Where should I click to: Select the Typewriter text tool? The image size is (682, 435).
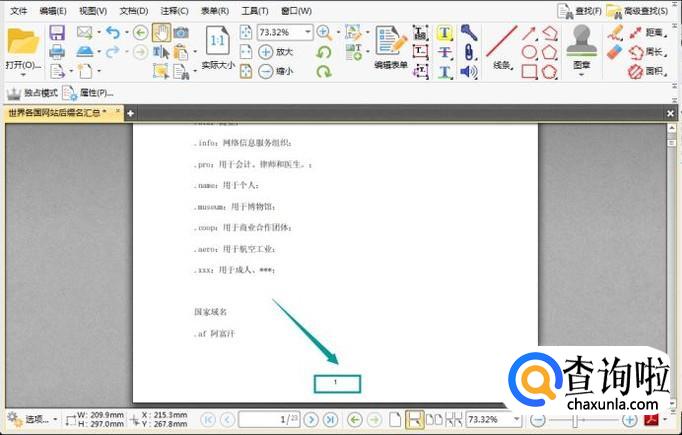pyautogui.click(x=420, y=33)
